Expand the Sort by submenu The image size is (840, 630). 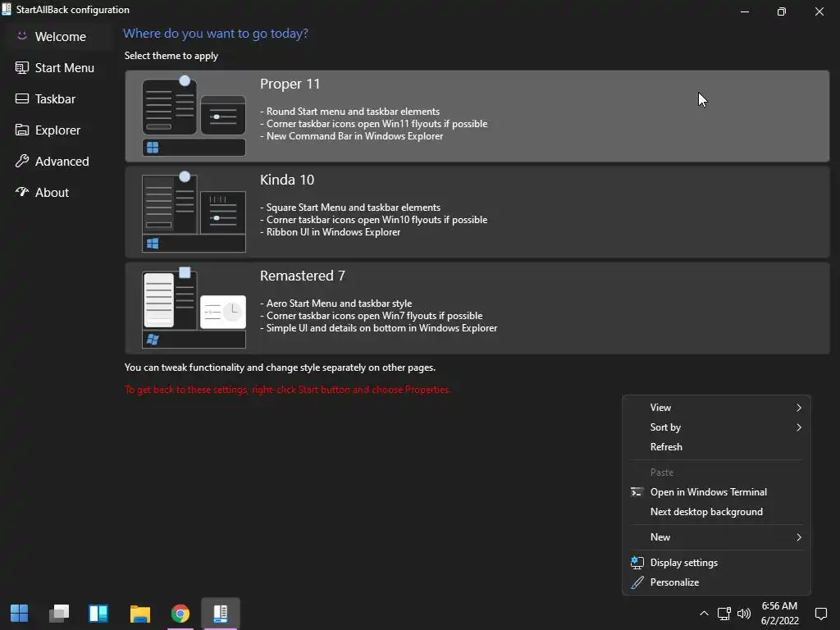point(716,427)
